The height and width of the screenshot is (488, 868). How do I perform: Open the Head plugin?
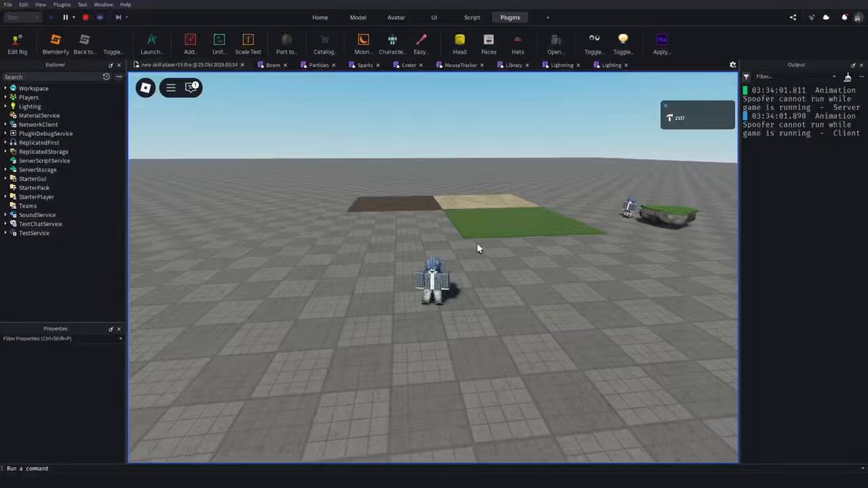(x=459, y=43)
